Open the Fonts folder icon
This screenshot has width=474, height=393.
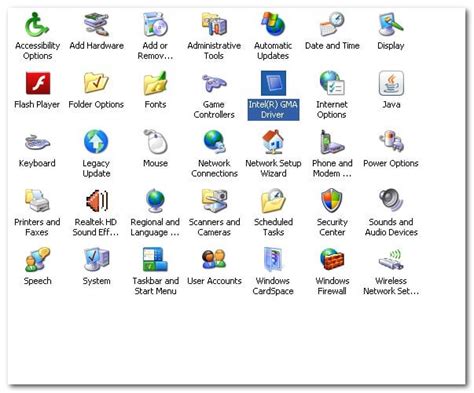click(155, 83)
